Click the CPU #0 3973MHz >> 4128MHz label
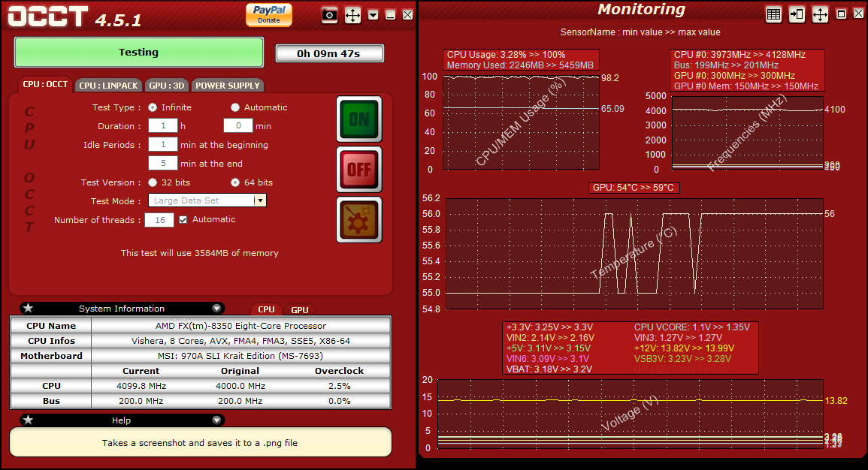The width and height of the screenshot is (868, 470). [739, 55]
